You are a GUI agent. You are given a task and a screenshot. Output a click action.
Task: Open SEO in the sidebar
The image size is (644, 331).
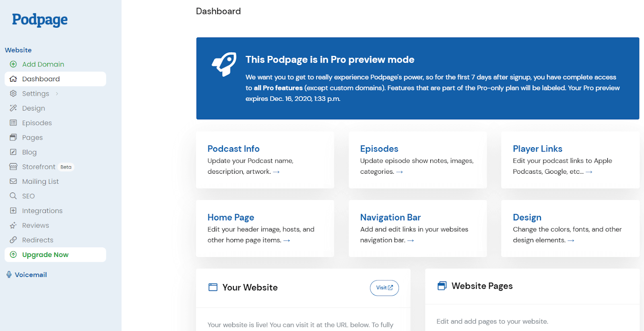(x=28, y=196)
